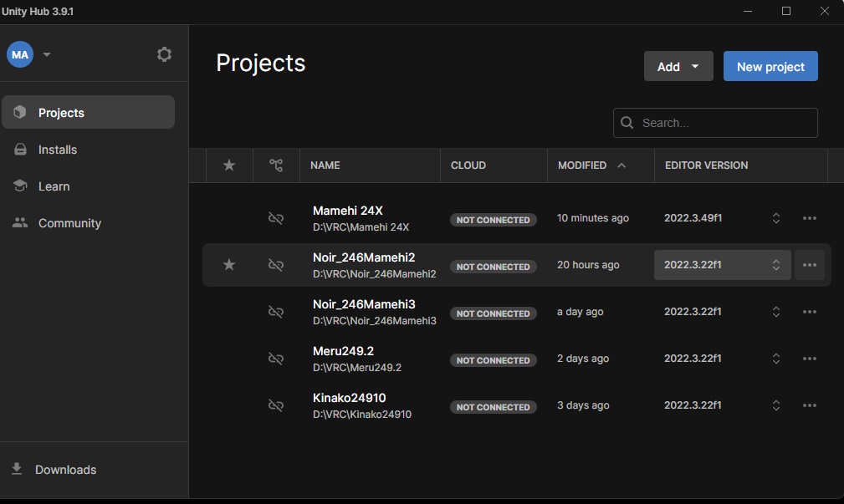Open the Learn section
The height and width of the screenshot is (504, 844).
point(54,186)
